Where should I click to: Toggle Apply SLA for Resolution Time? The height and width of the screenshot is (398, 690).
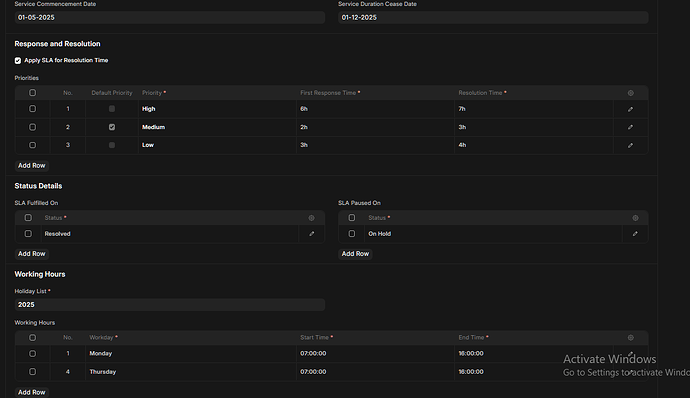(18, 61)
